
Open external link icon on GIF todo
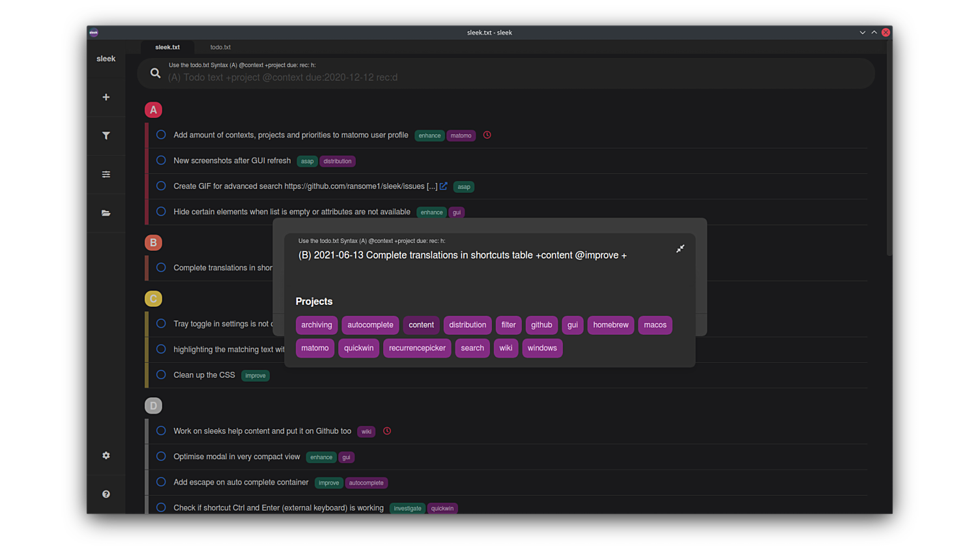tap(443, 186)
